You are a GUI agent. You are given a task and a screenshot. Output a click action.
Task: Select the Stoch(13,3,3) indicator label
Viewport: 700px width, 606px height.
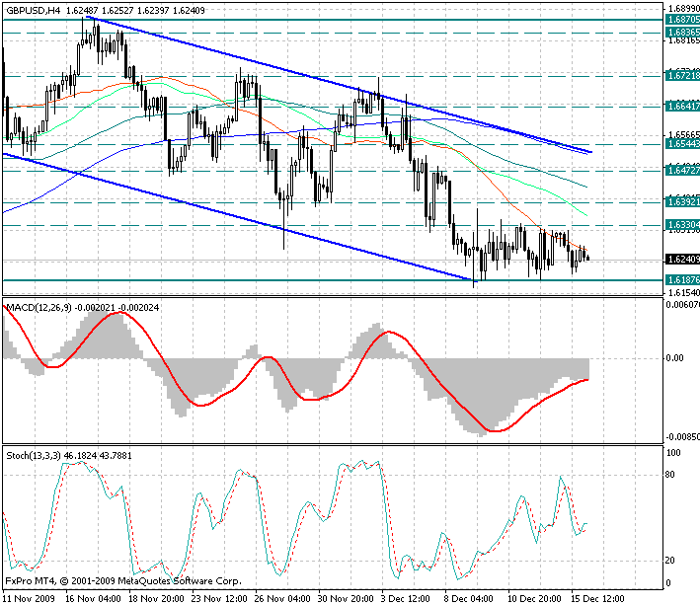(x=34, y=456)
